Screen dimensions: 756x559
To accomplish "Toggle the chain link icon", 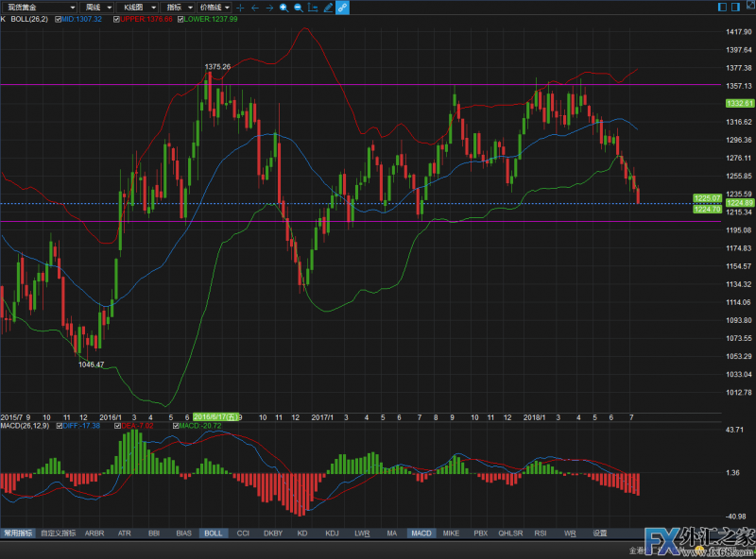I will [x=342, y=7].
